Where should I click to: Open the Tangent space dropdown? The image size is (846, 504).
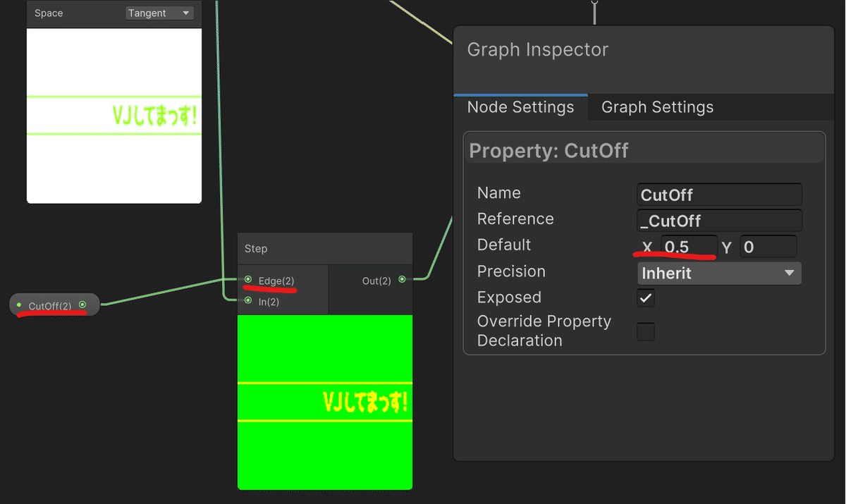(x=159, y=13)
